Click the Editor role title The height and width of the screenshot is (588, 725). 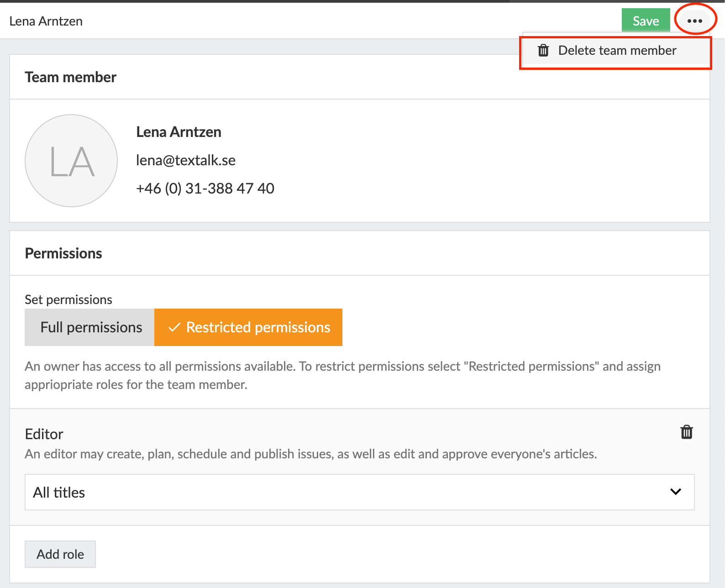tap(44, 434)
